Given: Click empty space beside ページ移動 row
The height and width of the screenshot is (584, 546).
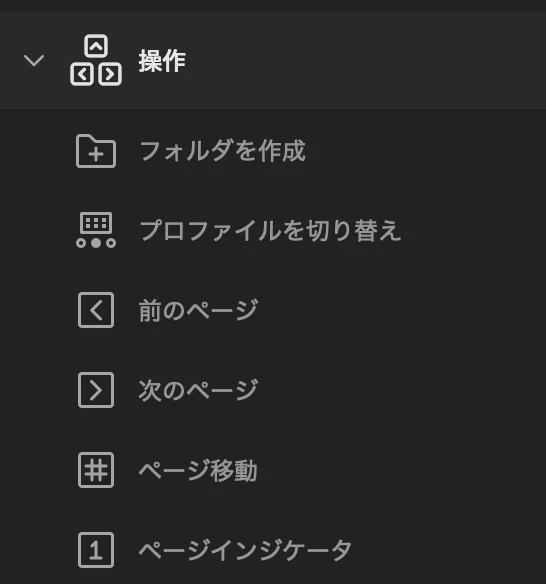Looking at the screenshot, I should click(402, 470).
